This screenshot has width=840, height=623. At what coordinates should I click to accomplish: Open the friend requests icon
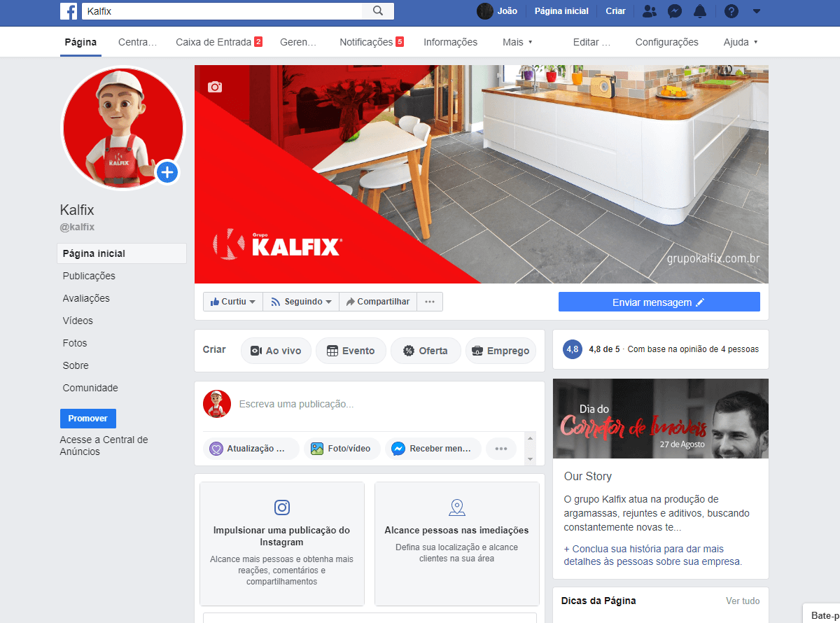(650, 11)
